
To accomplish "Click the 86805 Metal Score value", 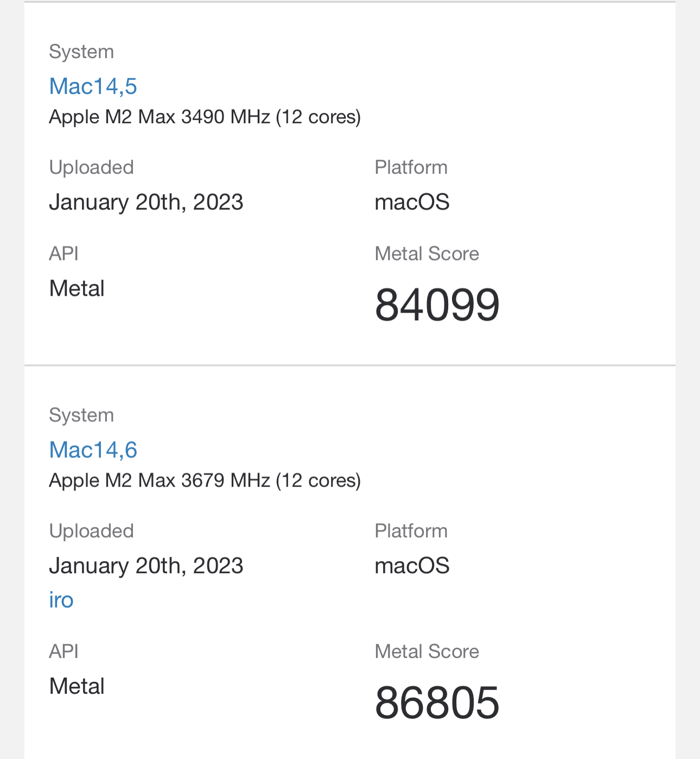I will (x=437, y=703).
